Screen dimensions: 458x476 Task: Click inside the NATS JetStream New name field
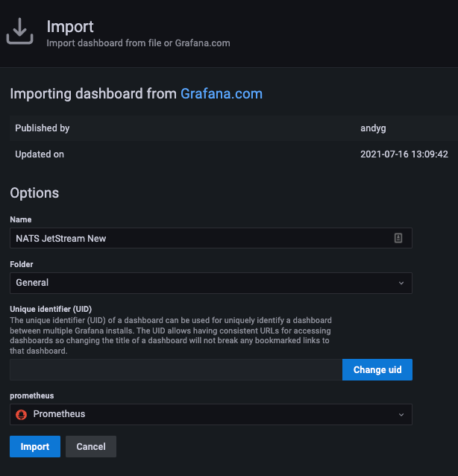(211, 238)
